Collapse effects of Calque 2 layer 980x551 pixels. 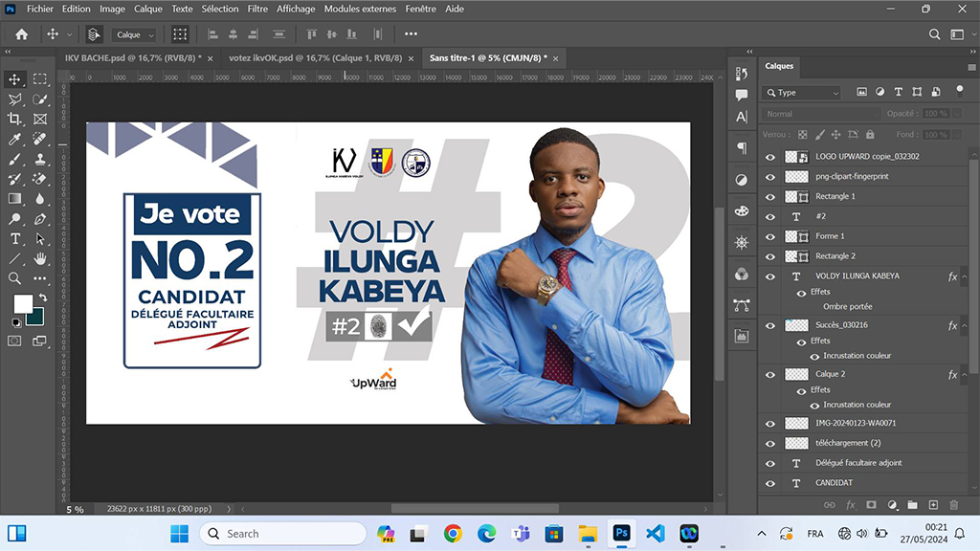click(x=965, y=375)
